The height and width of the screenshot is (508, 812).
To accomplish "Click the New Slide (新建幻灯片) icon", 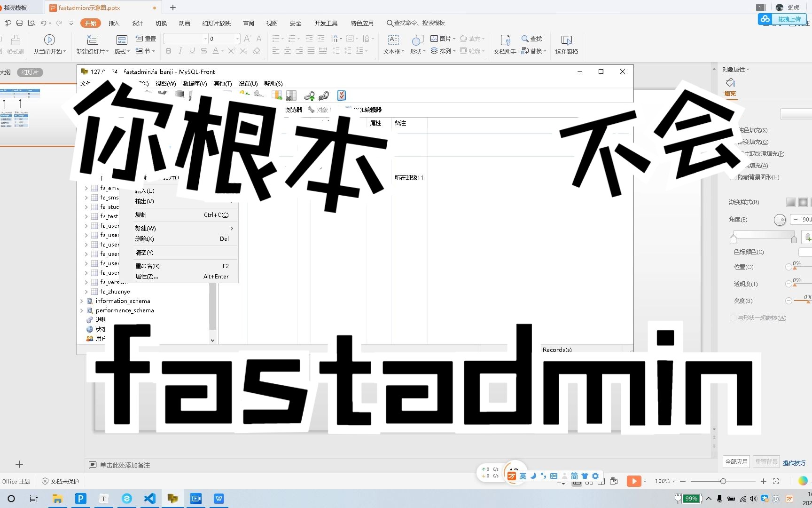I will 93,40.
